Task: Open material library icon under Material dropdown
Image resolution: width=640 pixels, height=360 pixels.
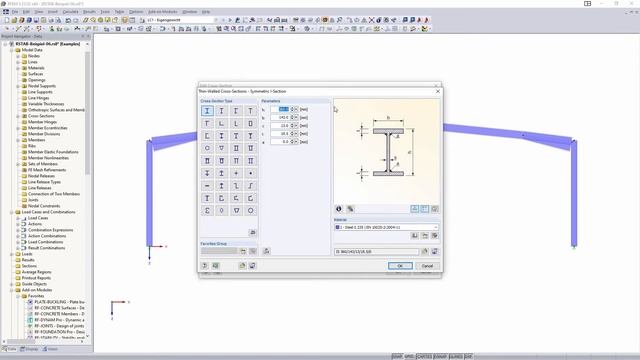Action: point(414,236)
